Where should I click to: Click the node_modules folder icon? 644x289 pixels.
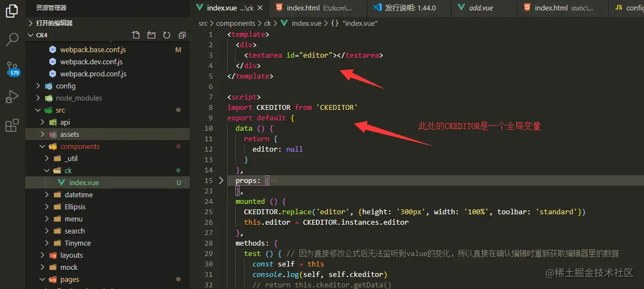(49, 98)
